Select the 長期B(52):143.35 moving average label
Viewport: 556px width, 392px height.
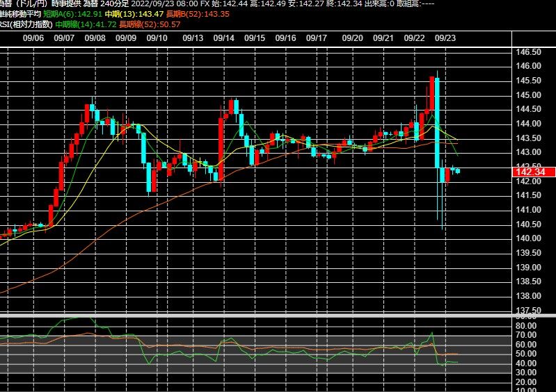coord(198,14)
